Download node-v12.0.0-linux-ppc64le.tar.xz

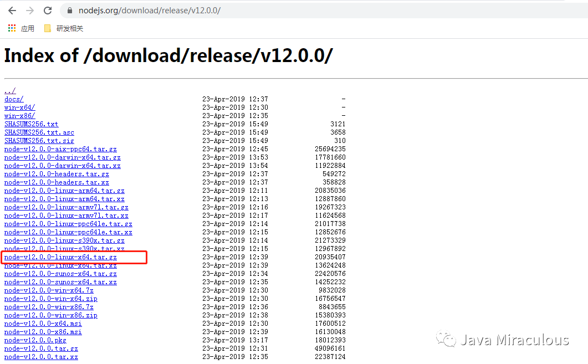click(68, 232)
